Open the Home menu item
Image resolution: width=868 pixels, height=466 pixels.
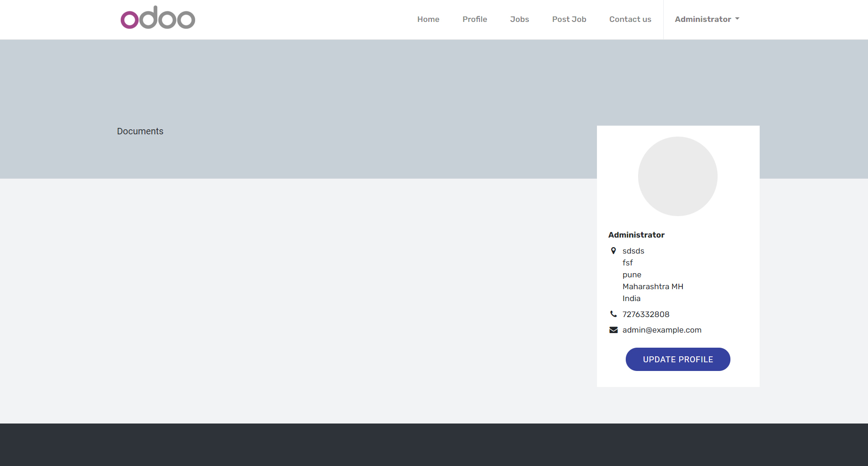click(428, 19)
